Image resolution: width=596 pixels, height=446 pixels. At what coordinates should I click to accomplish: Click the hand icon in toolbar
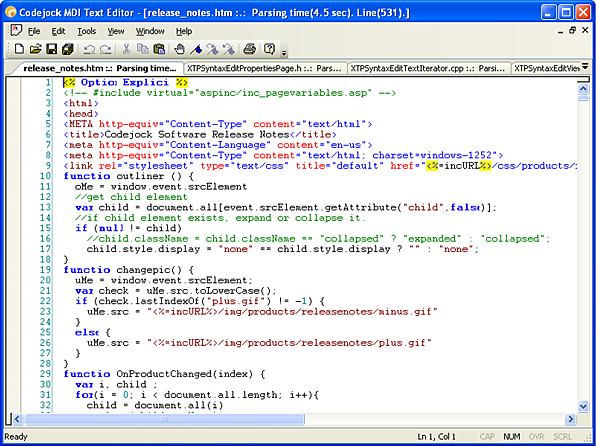click(x=179, y=49)
